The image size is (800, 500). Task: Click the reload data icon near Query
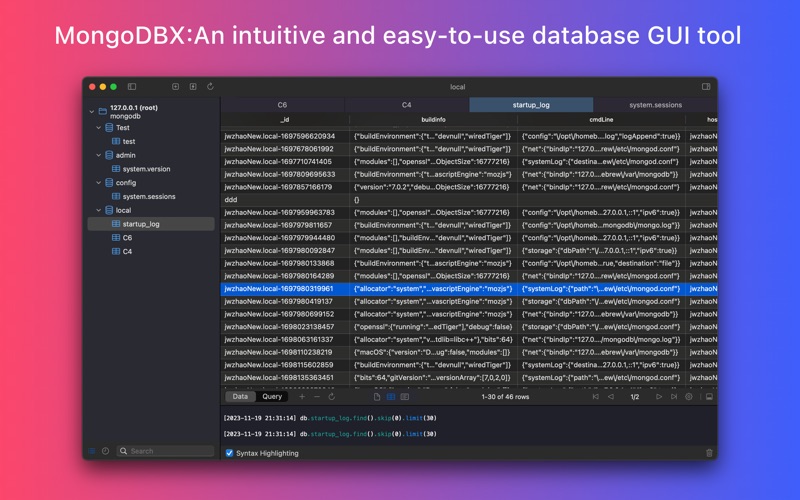[332, 397]
